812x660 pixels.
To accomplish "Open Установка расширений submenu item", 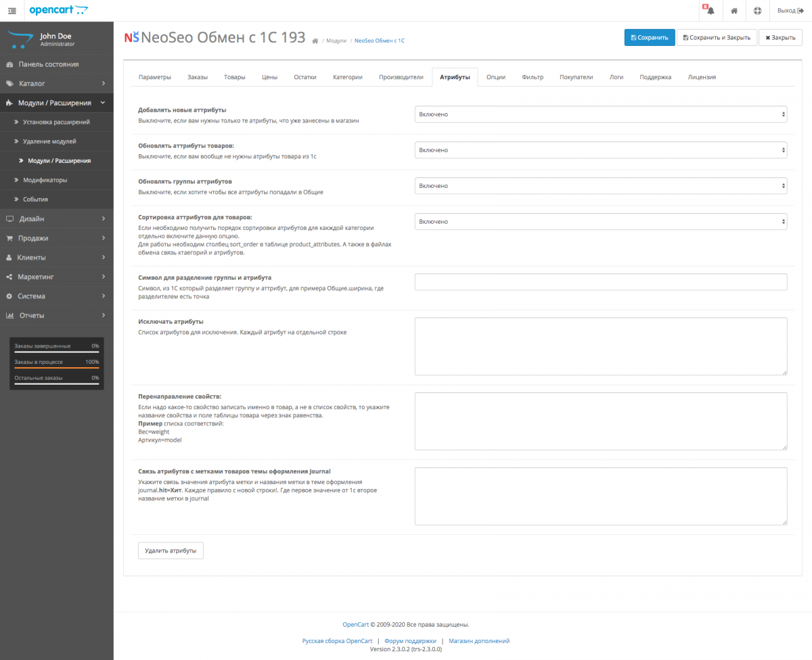I will [57, 122].
